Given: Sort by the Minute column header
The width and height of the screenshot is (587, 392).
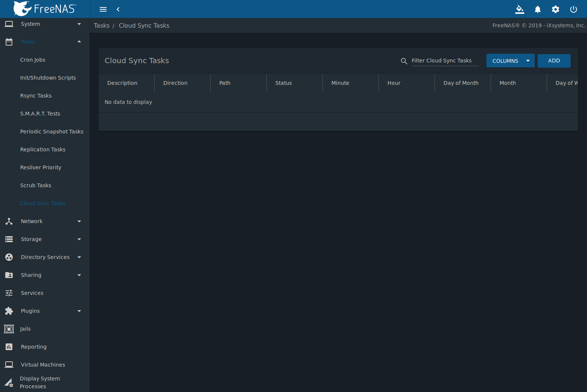Looking at the screenshot, I should click(x=340, y=83).
